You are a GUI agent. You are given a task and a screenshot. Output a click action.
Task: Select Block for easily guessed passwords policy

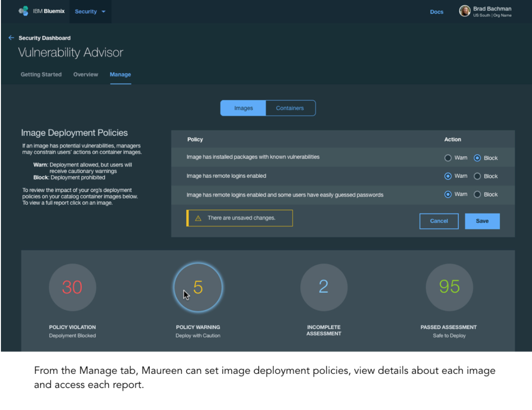pos(478,195)
